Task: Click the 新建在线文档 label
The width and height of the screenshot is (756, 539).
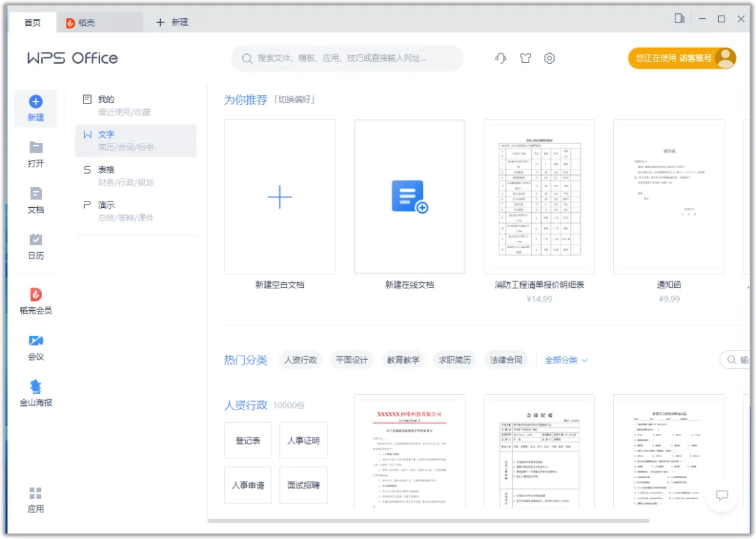Action: pyautogui.click(x=409, y=285)
